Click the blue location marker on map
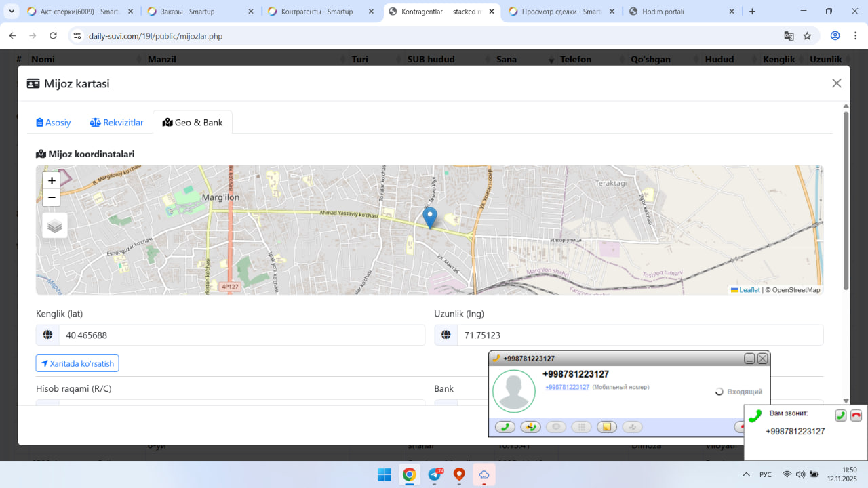The height and width of the screenshot is (488, 868). (429, 218)
